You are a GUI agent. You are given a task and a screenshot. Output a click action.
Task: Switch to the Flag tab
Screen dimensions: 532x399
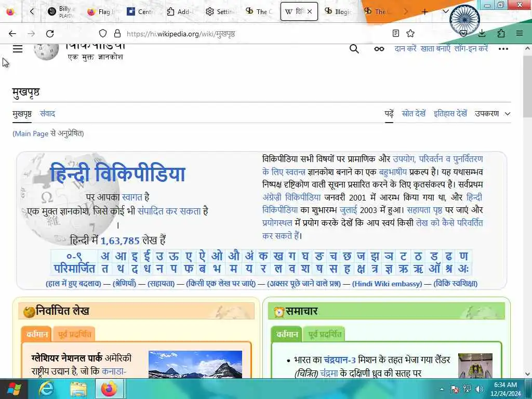click(x=100, y=11)
